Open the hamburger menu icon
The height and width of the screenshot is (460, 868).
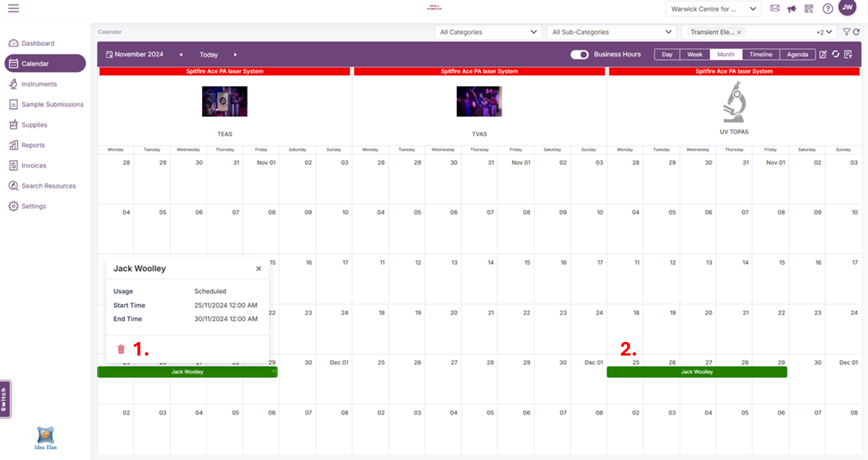(13, 8)
